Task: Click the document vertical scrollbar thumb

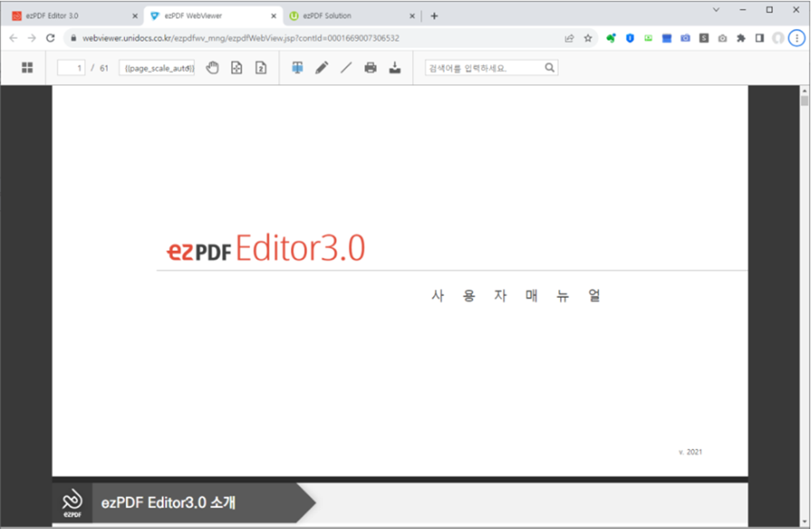Action: click(804, 101)
